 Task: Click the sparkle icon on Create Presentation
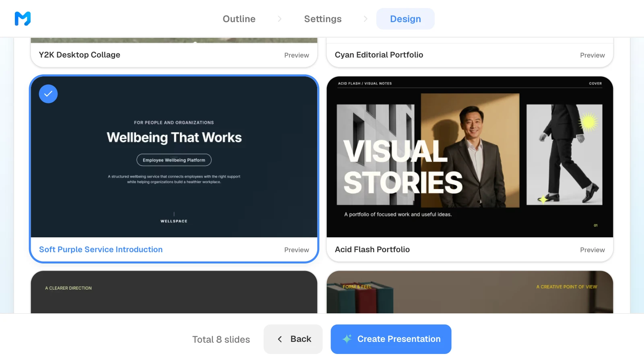pyautogui.click(x=347, y=339)
